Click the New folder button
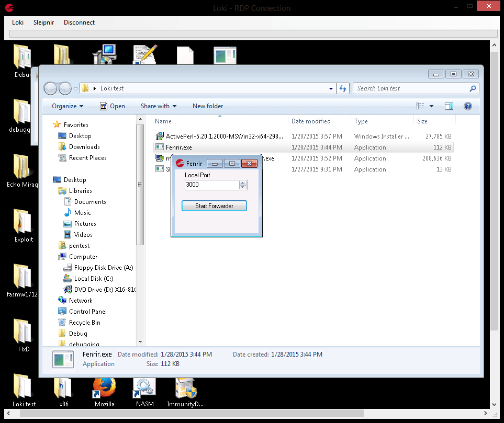Screen dimensions: 504x423 pos(208,106)
